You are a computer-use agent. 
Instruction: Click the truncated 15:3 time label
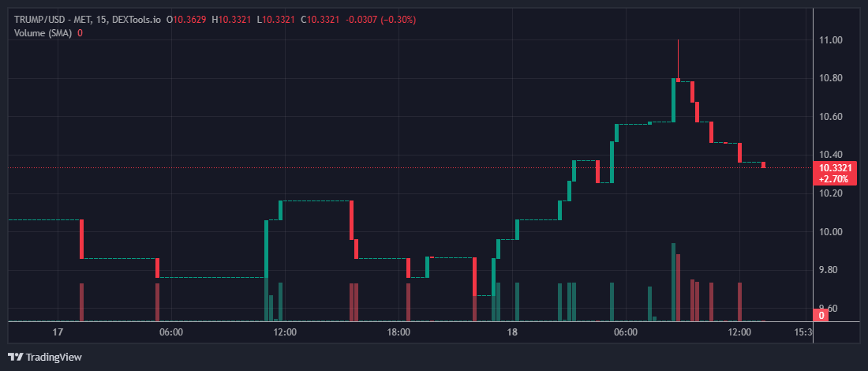pyautogui.click(x=801, y=332)
